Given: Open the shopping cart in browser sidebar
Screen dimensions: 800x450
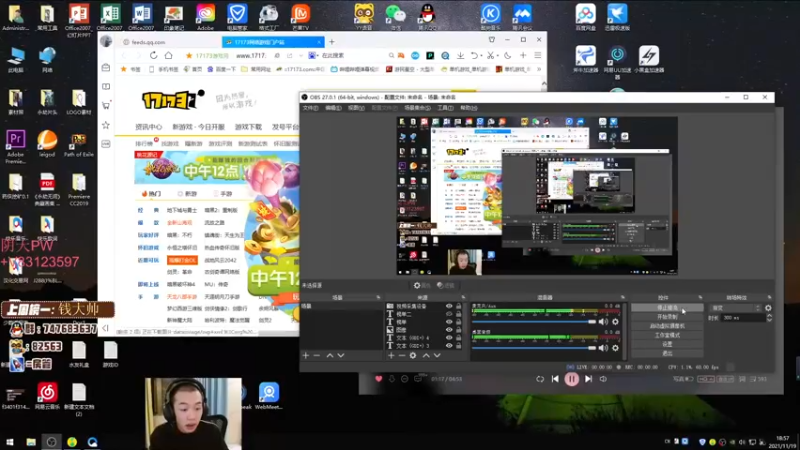Looking at the screenshot, I should coord(106,105).
